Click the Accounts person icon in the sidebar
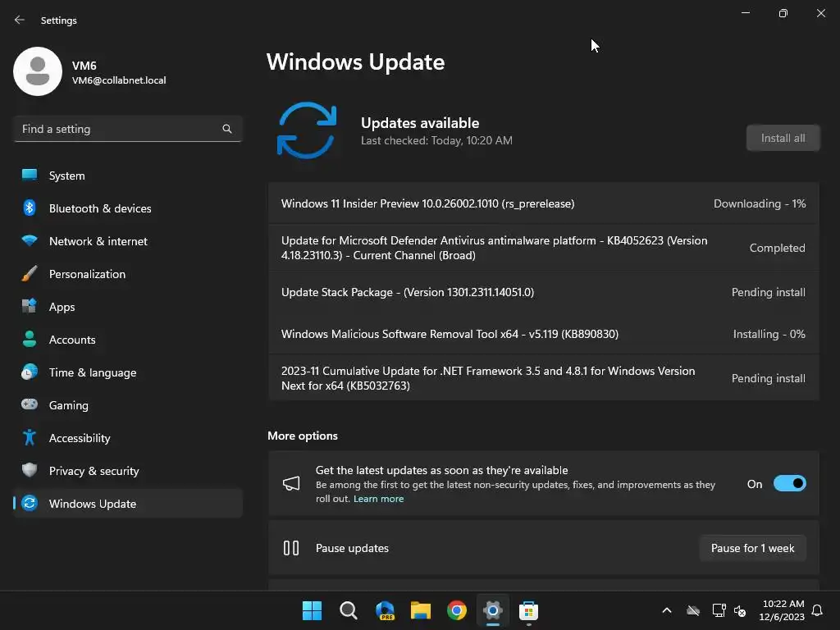Viewport: 840px width, 630px height. [30, 339]
